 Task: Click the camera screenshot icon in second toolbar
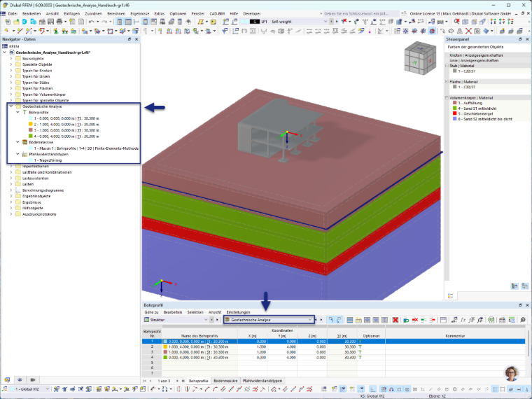(477, 31)
